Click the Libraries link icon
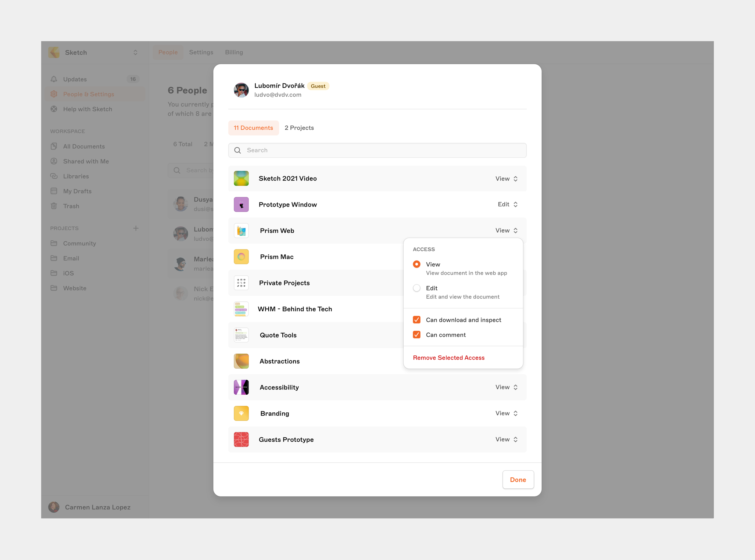 point(54,176)
